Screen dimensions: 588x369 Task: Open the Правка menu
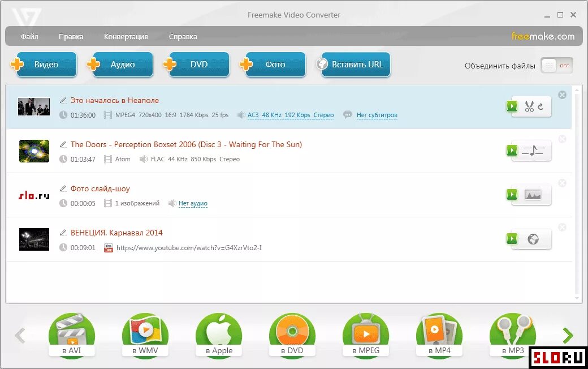(x=71, y=36)
